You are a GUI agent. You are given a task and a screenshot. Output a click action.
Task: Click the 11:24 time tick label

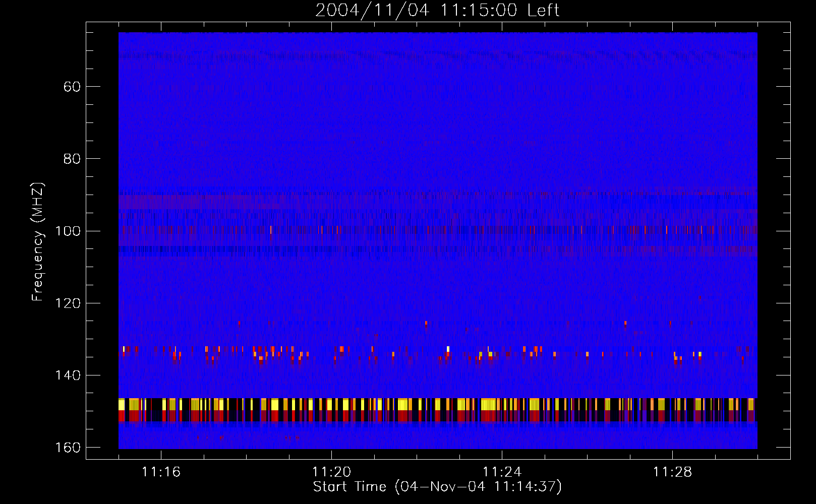point(502,472)
